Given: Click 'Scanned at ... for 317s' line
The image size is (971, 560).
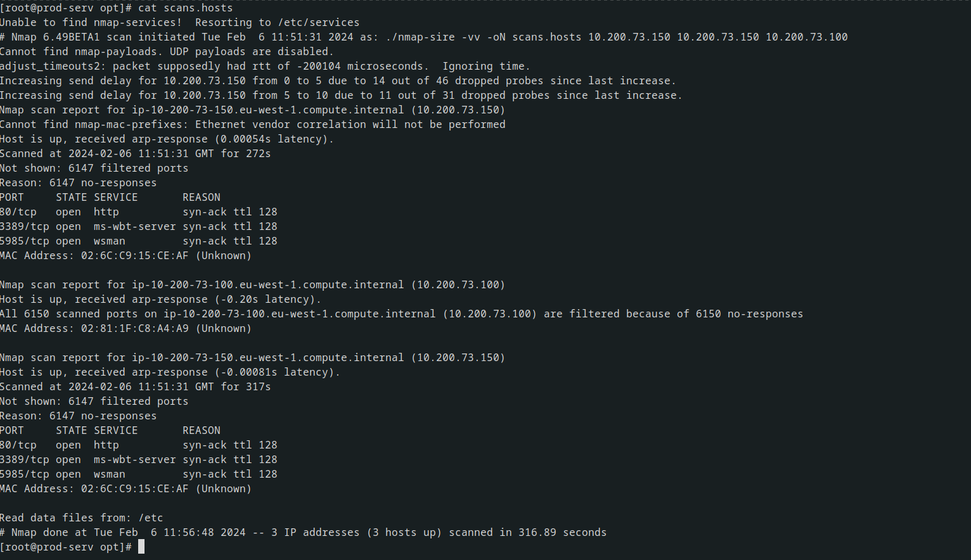Looking at the screenshot, I should pyautogui.click(x=135, y=386).
